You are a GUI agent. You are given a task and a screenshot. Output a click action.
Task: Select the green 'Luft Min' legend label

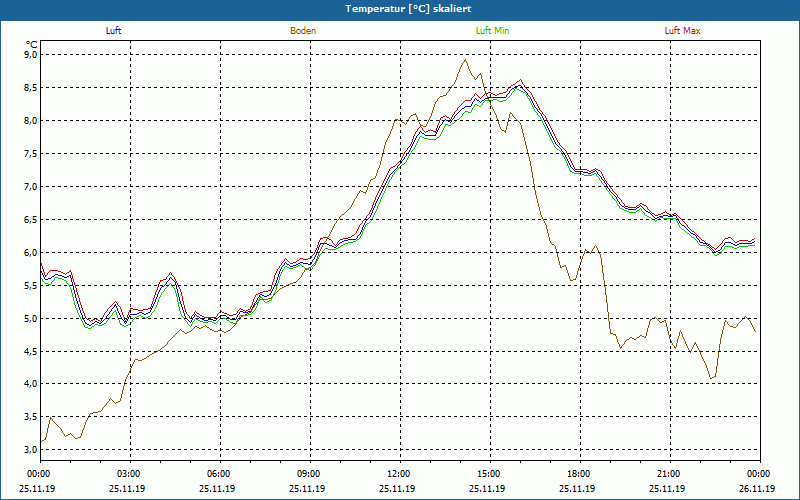click(x=492, y=31)
